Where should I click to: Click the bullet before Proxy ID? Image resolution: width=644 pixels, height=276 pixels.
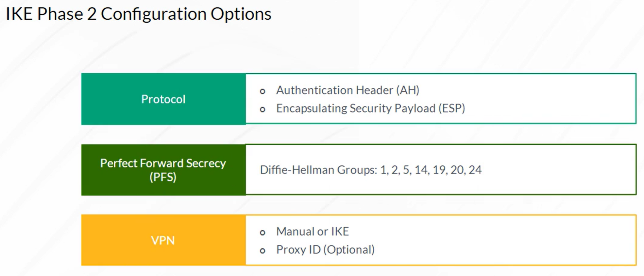(263, 251)
